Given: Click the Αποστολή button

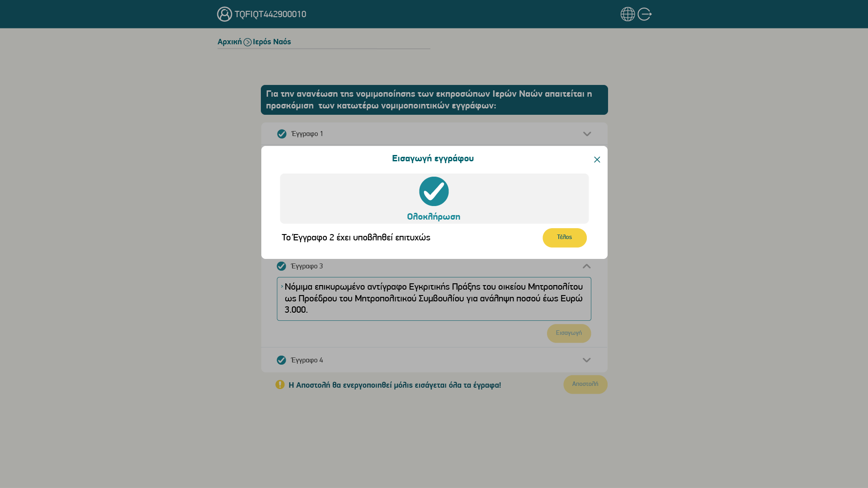Looking at the screenshot, I should coord(585,385).
